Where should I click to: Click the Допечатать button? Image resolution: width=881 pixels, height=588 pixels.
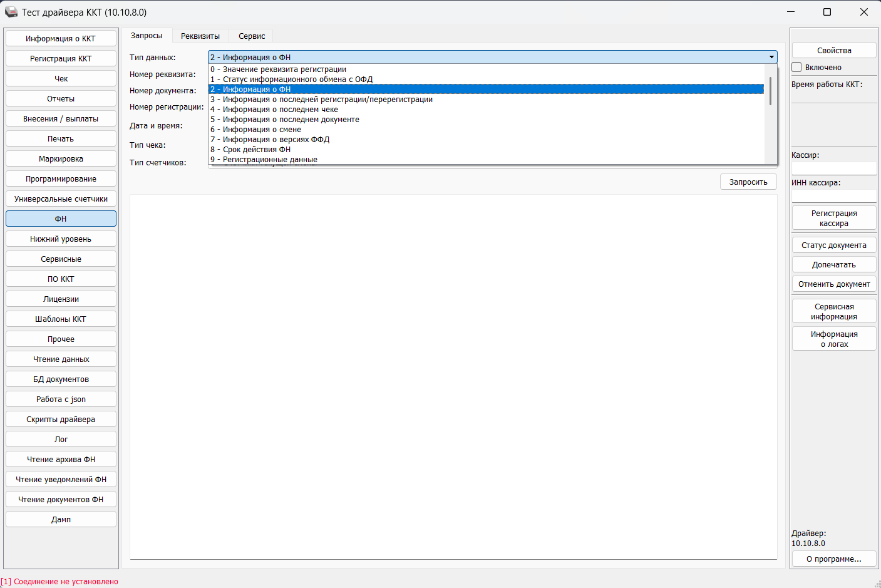tap(834, 264)
